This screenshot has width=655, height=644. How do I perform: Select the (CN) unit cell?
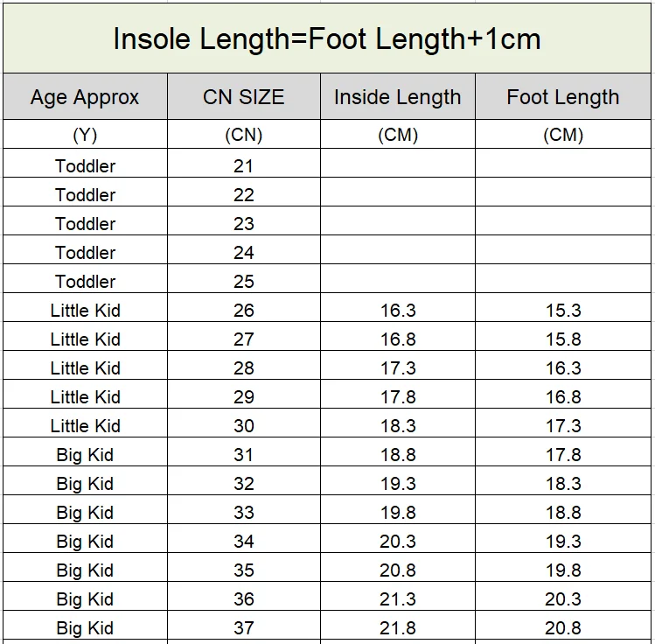click(x=244, y=135)
